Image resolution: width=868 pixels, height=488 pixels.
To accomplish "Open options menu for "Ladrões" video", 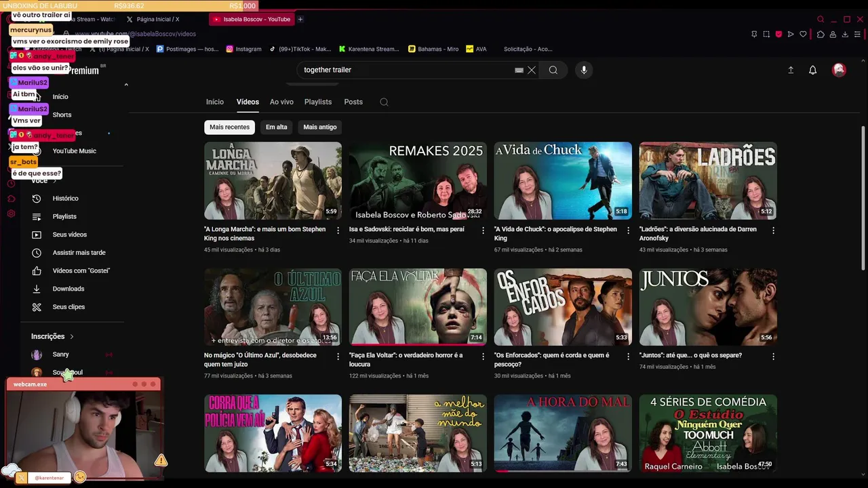I will click(774, 230).
